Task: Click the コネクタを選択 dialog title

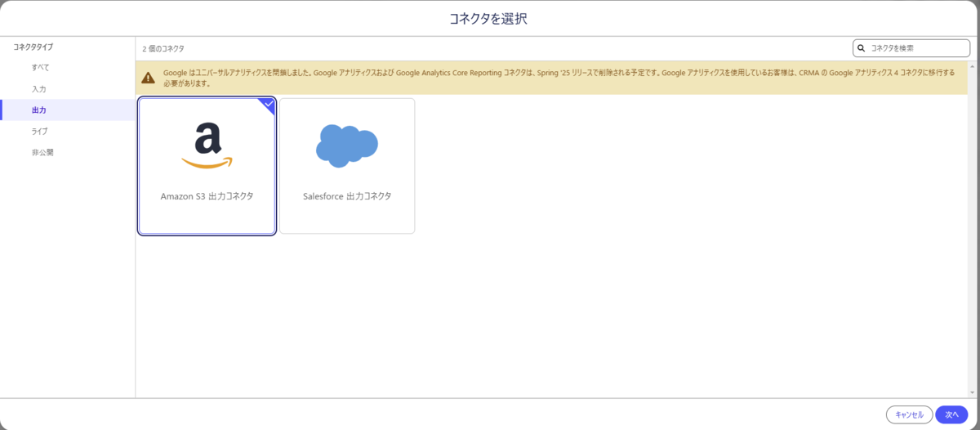Action: [488, 19]
